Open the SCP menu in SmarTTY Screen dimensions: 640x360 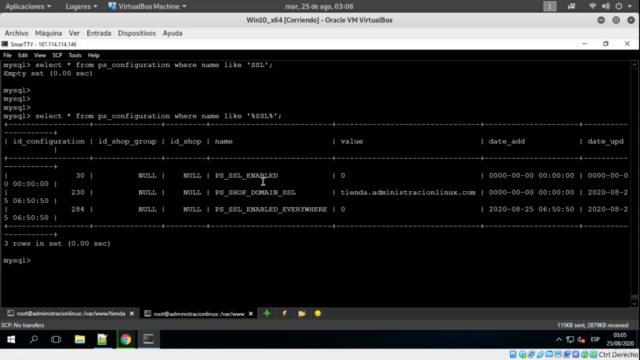(57, 55)
